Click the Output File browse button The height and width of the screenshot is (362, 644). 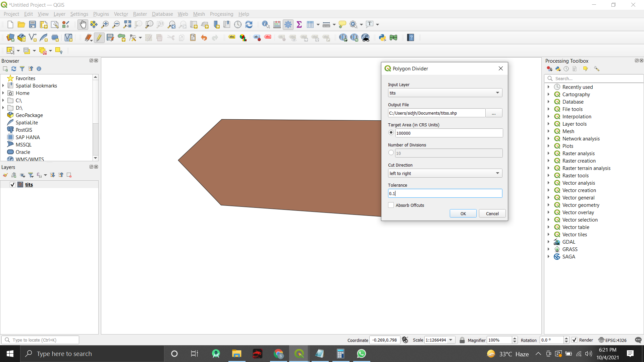coord(493,113)
